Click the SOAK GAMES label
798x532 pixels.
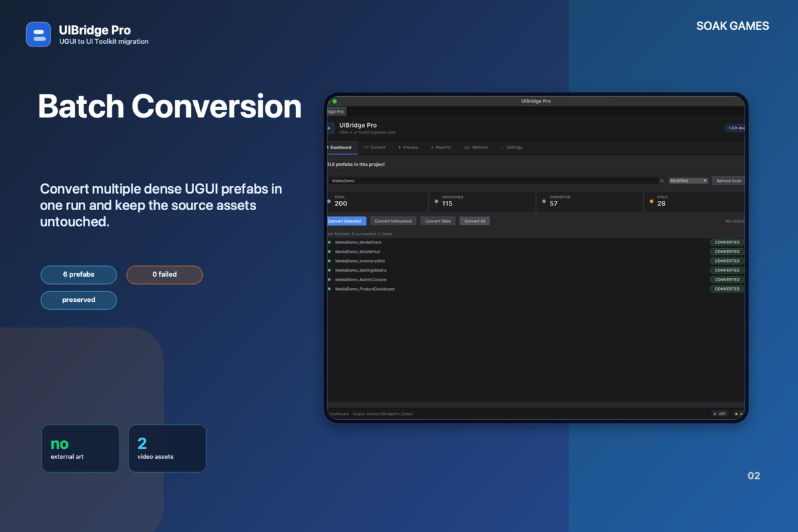[x=733, y=26]
